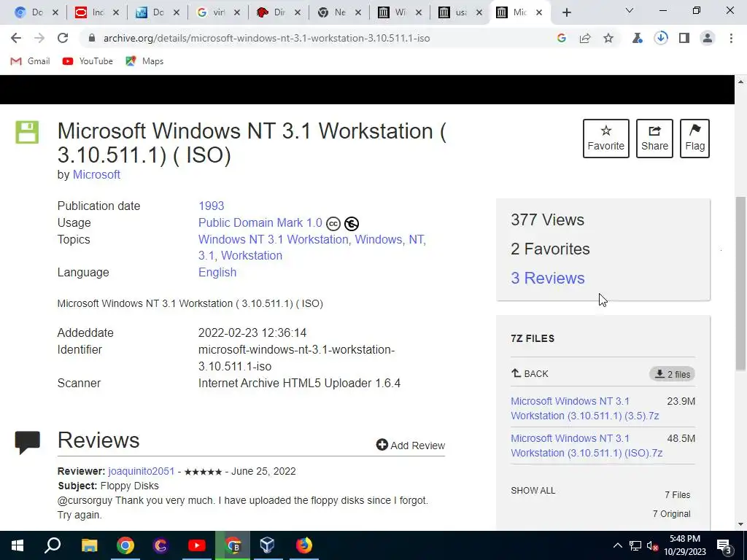Open the taskbar clock and date

[684, 545]
